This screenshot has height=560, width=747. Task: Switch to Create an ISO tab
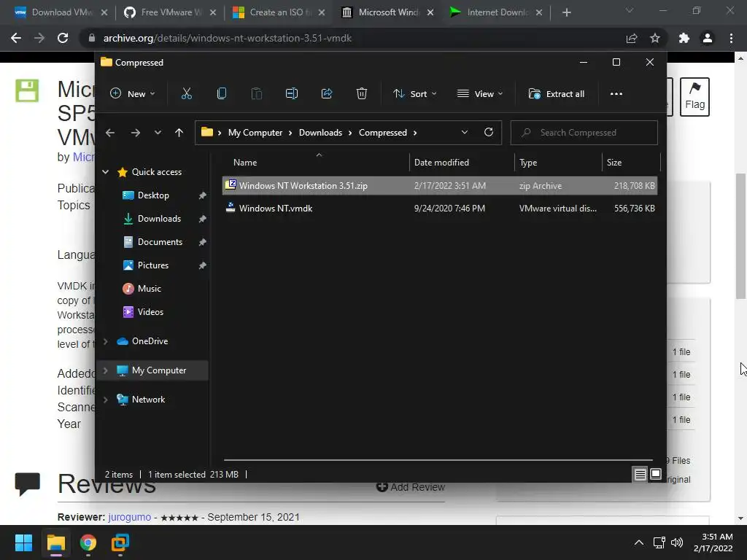[279, 12]
